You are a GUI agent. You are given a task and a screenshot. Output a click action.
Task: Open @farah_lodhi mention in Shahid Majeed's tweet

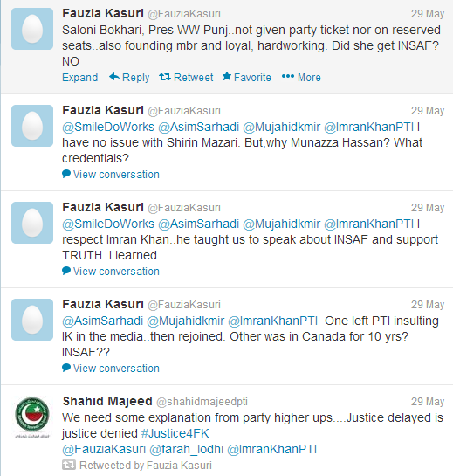186,449
